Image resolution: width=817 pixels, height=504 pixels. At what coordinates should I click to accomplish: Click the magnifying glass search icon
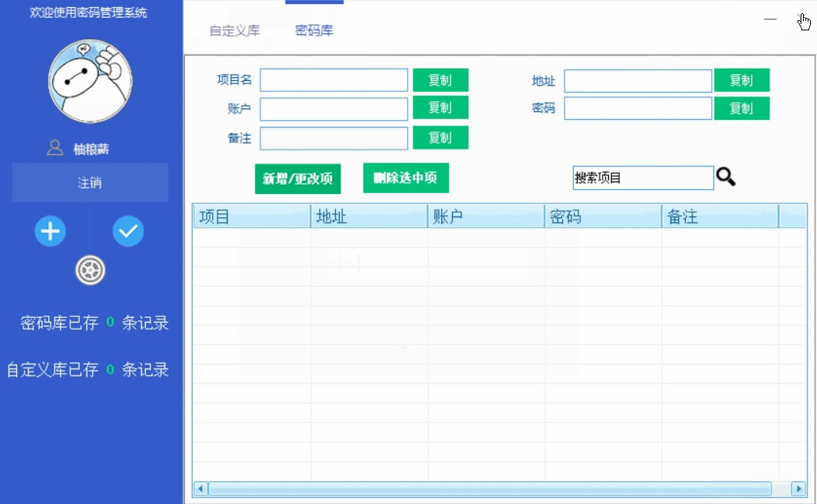726,177
